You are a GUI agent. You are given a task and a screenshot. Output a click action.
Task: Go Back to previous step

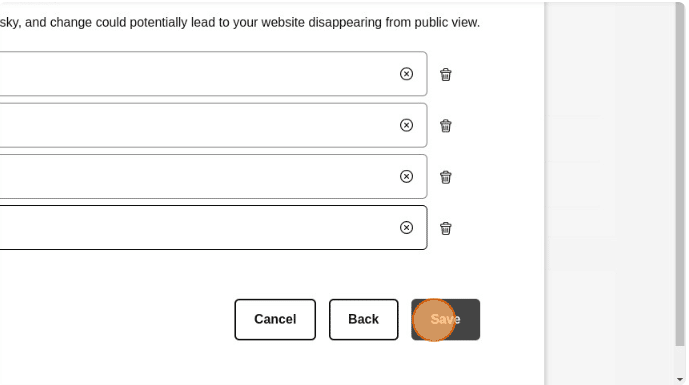coord(363,320)
